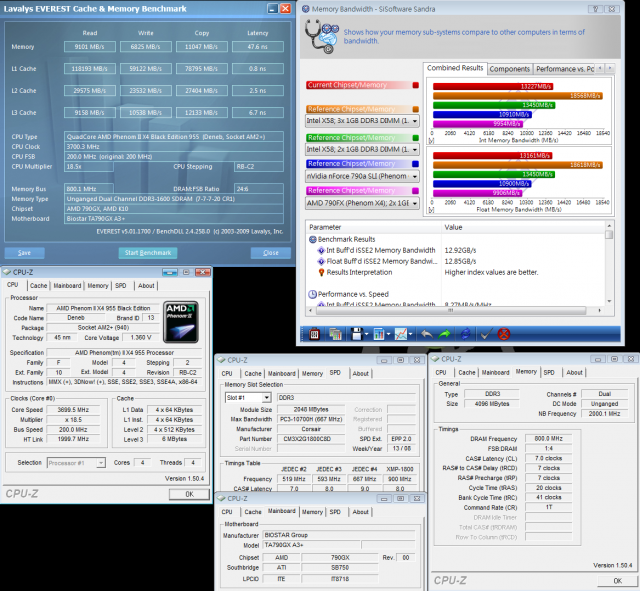Click L1 Cache Latency value 0.8 ns
This screenshot has width=640, height=591.
pyautogui.click(x=258, y=69)
